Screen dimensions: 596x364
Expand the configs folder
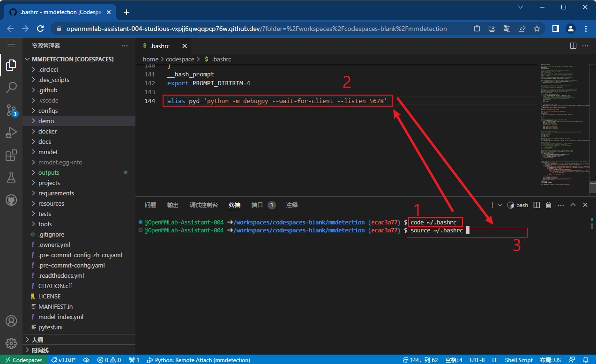pyautogui.click(x=48, y=111)
